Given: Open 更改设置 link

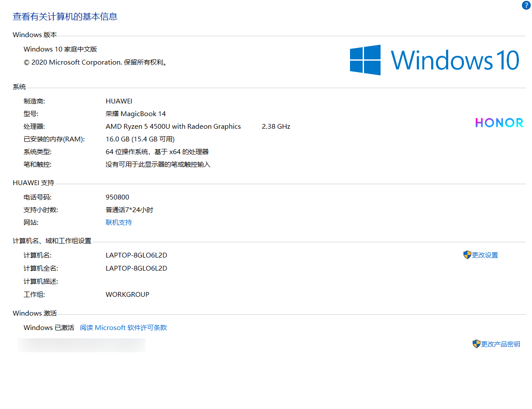Looking at the screenshot, I should tap(485, 255).
